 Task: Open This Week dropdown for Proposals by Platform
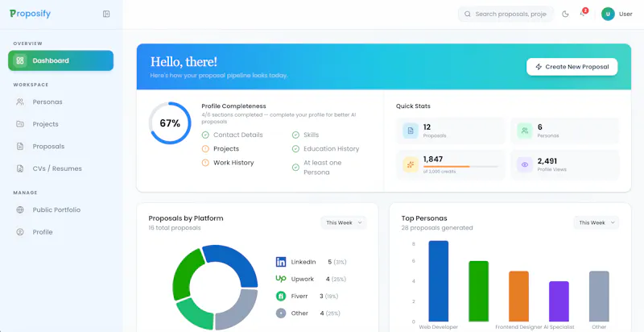[x=344, y=222]
